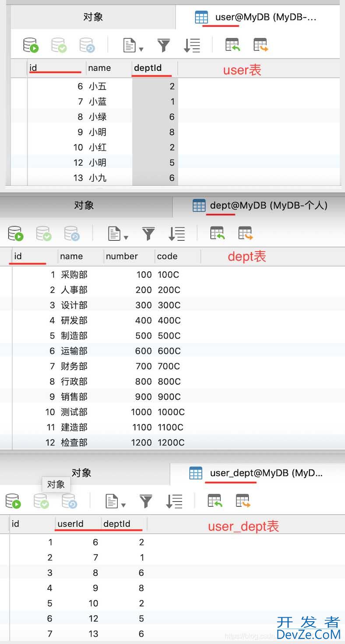Click Export icon in user_dept toolbar
The image size is (345, 644).
[x=243, y=500]
